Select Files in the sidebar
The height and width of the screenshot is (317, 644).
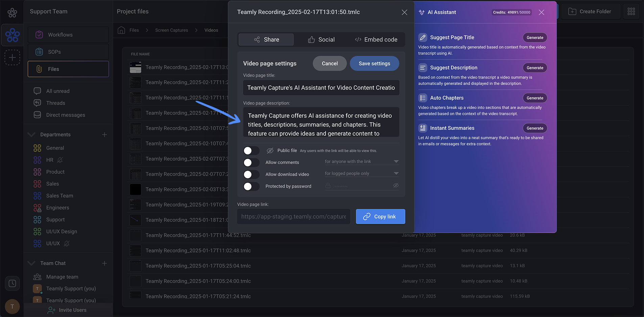click(x=68, y=69)
